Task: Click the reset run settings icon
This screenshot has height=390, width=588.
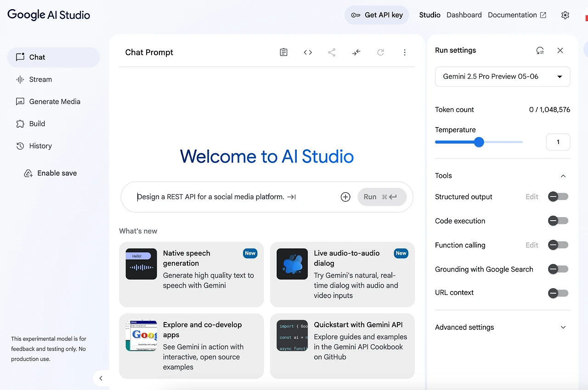Action: coord(540,50)
